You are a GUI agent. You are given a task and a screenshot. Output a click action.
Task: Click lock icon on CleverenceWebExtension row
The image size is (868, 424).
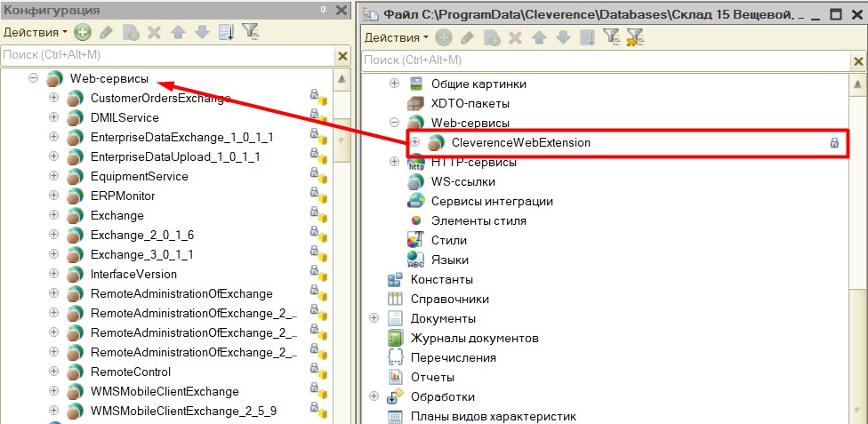(x=833, y=143)
